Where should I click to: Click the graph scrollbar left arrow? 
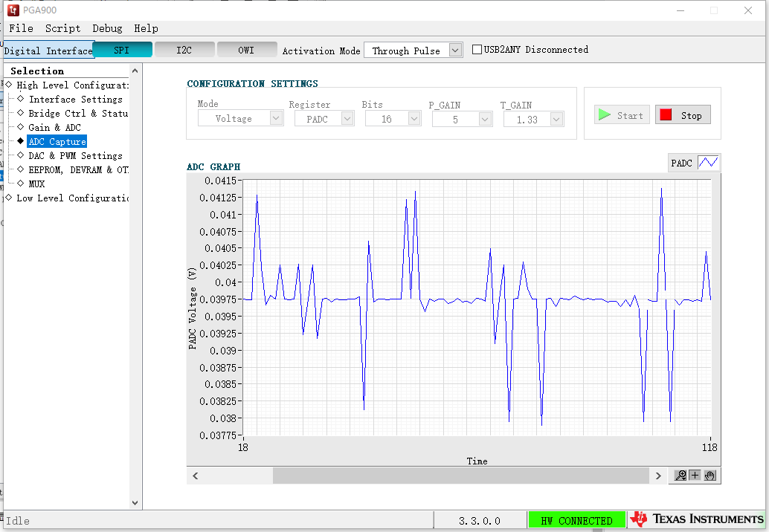click(195, 476)
